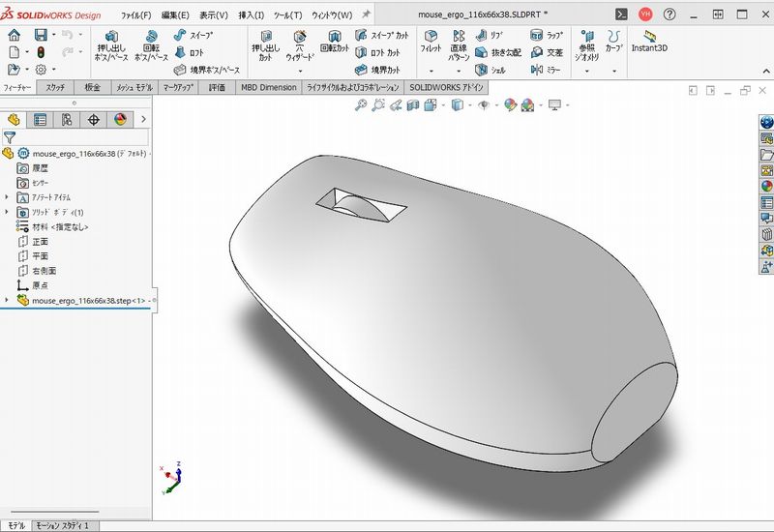
Task: Select the Loft (ロフト) boss tool
Action: (x=189, y=52)
